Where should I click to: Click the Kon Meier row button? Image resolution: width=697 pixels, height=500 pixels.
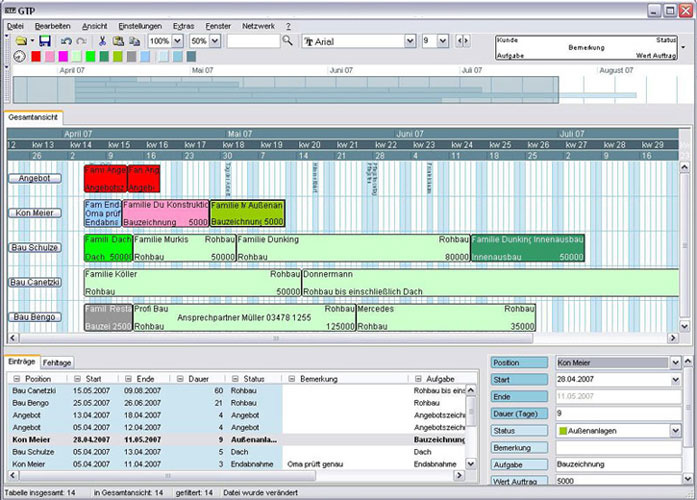35,213
